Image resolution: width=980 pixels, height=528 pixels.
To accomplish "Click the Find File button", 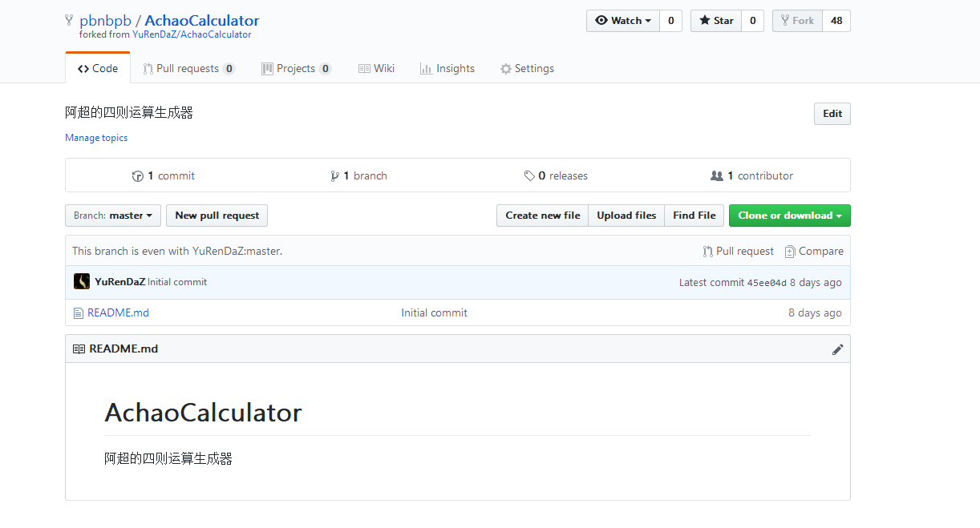I will point(695,216).
